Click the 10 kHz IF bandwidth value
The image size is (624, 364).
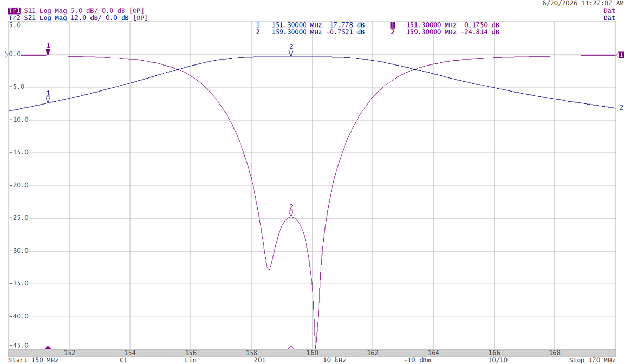coord(334,360)
